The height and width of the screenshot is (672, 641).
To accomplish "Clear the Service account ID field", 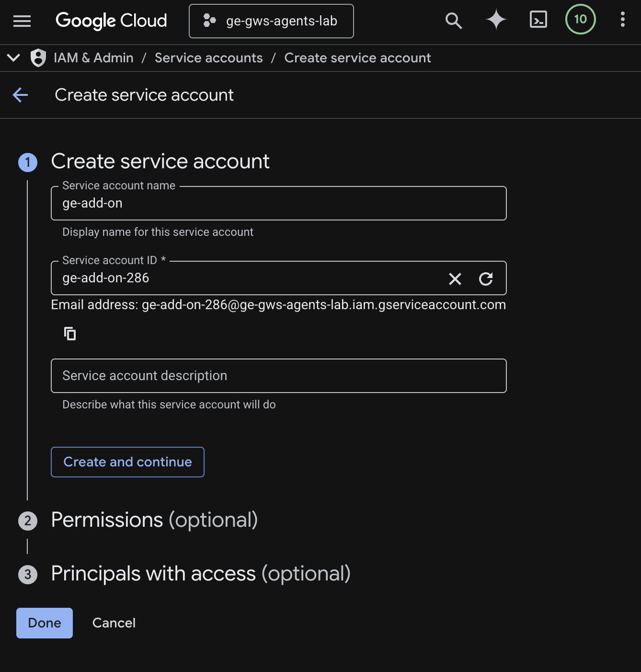I will click(x=455, y=278).
